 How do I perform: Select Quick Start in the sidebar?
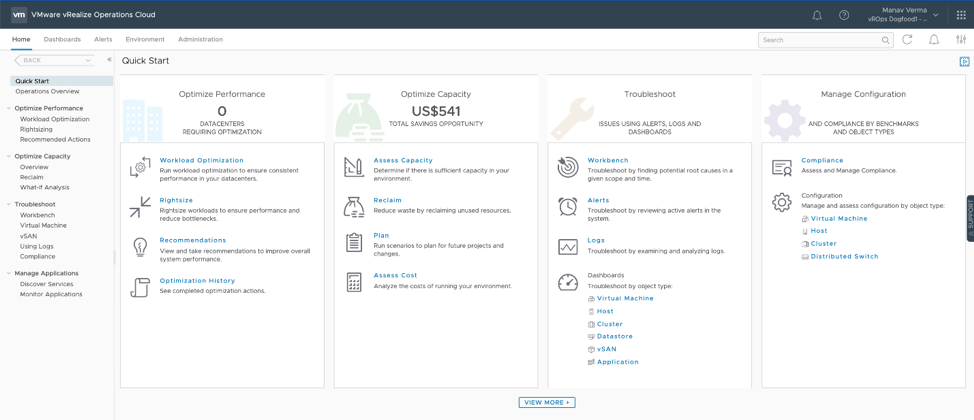61,81
